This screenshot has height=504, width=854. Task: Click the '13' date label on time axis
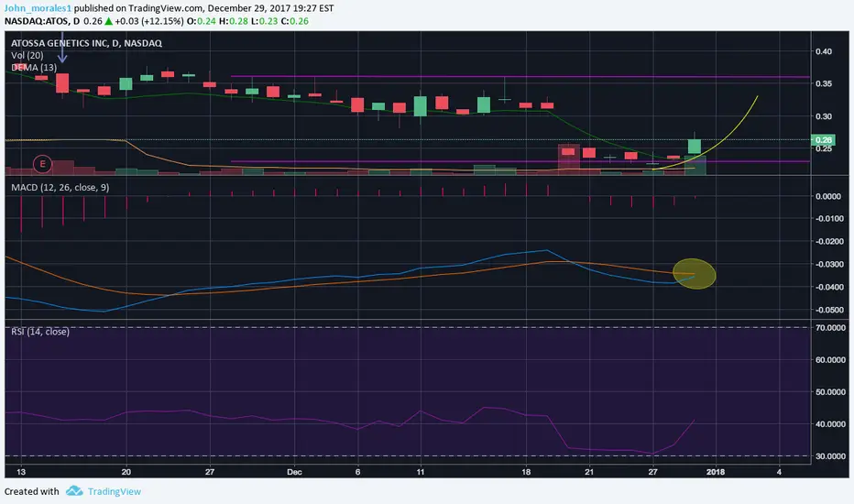(21, 472)
